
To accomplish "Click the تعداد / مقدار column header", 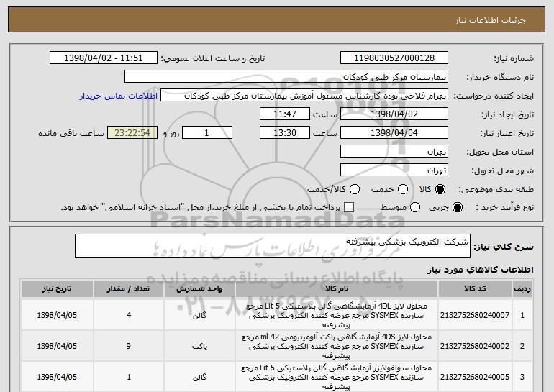I will pyautogui.click(x=129, y=289).
